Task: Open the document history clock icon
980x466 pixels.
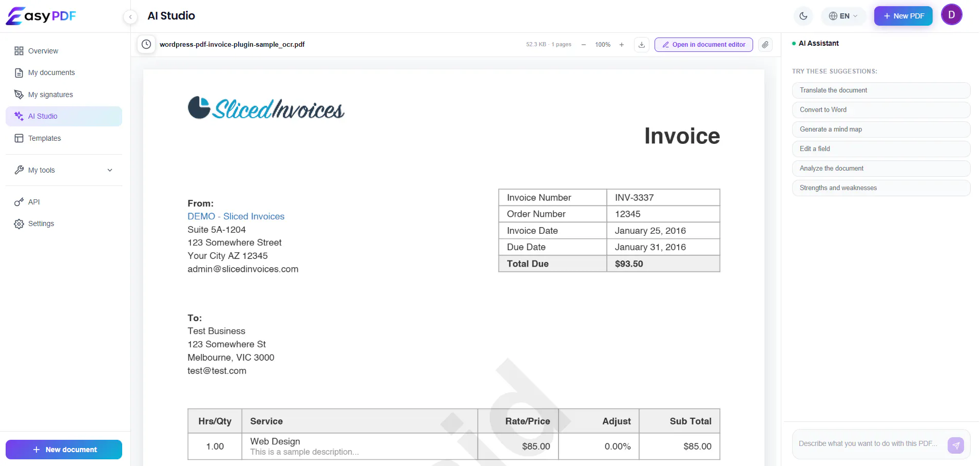Action: click(x=146, y=44)
